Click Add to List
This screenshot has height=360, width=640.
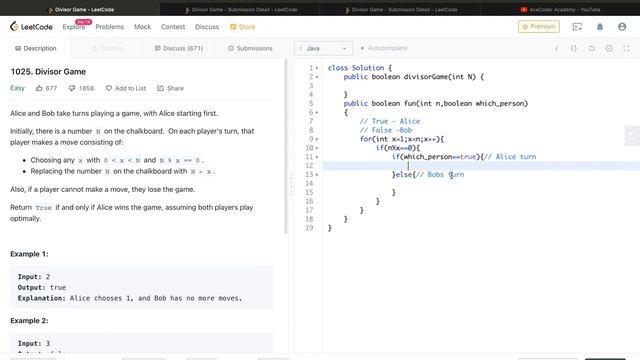126,88
